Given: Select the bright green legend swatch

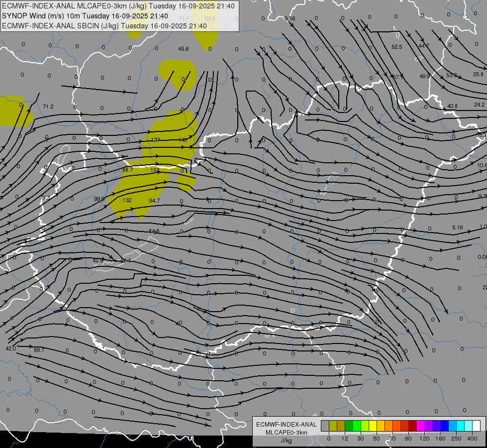Looking at the screenshot, I should (x=357, y=426).
